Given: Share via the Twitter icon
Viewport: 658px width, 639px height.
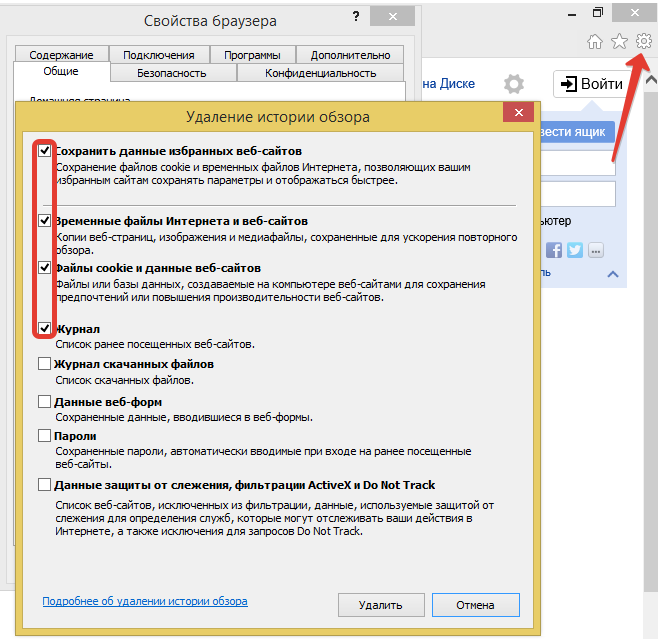Looking at the screenshot, I should point(574,250).
